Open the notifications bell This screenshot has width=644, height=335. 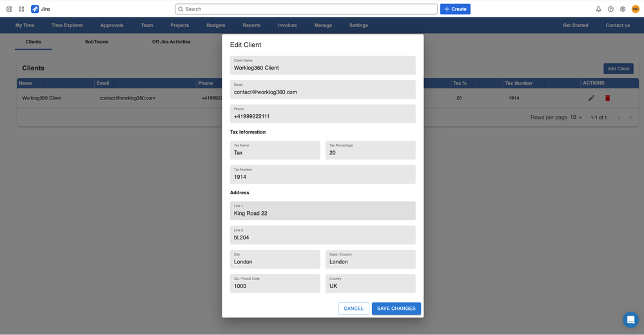point(598,9)
